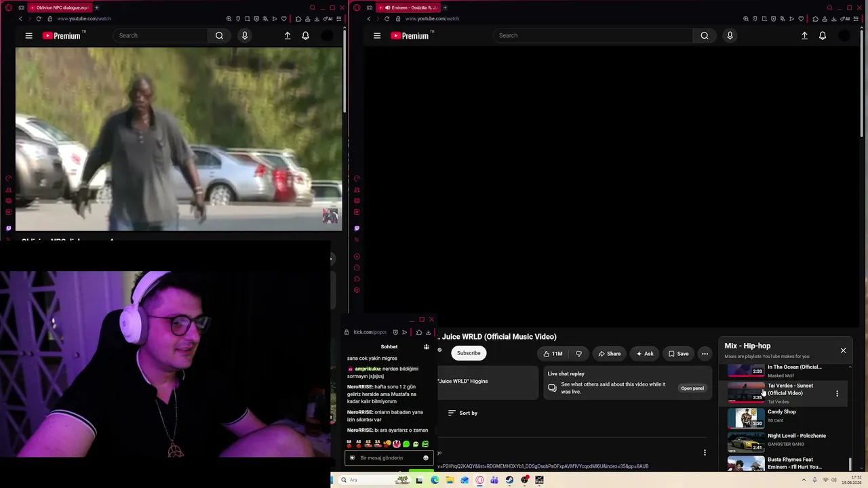Save the video to a playlist
Screen dimensions: 868x488
point(678,354)
